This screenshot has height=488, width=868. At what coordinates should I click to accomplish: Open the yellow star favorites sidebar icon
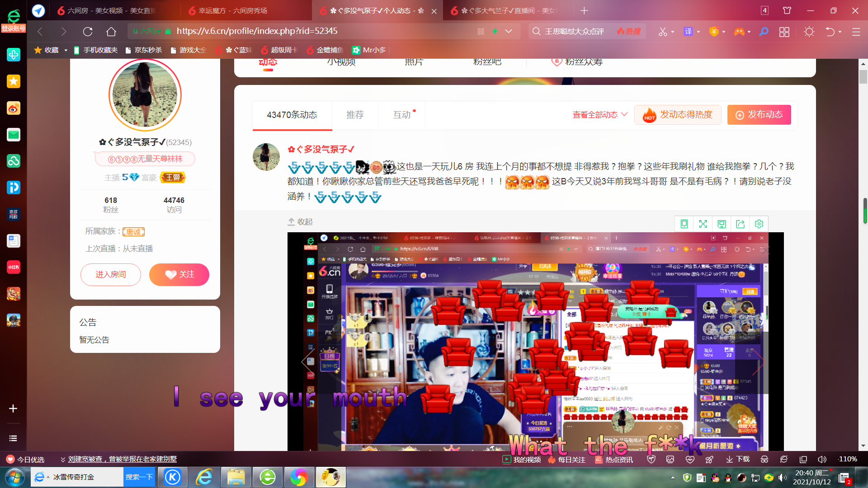14,81
